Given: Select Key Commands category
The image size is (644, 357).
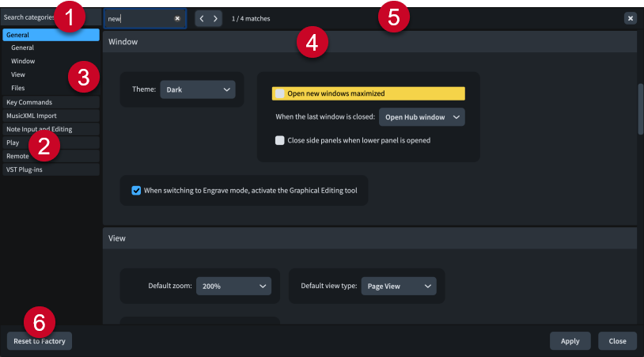Looking at the screenshot, I should coord(51,102).
